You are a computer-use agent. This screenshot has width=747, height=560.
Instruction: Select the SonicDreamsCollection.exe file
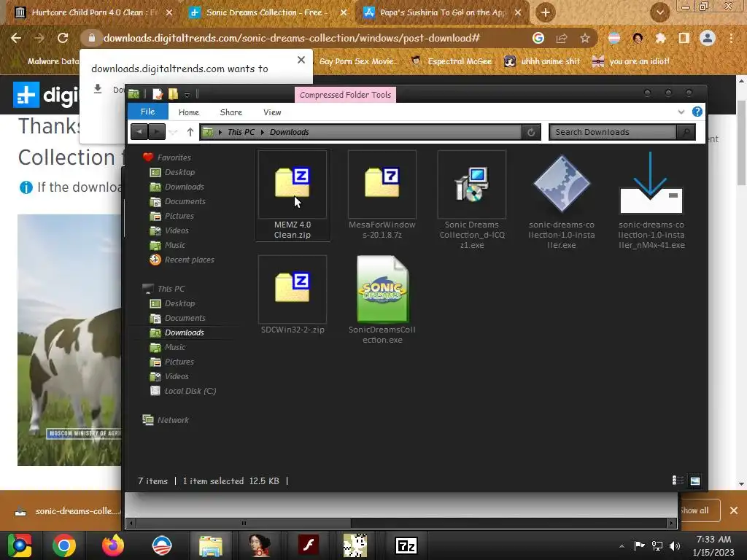pos(382,300)
